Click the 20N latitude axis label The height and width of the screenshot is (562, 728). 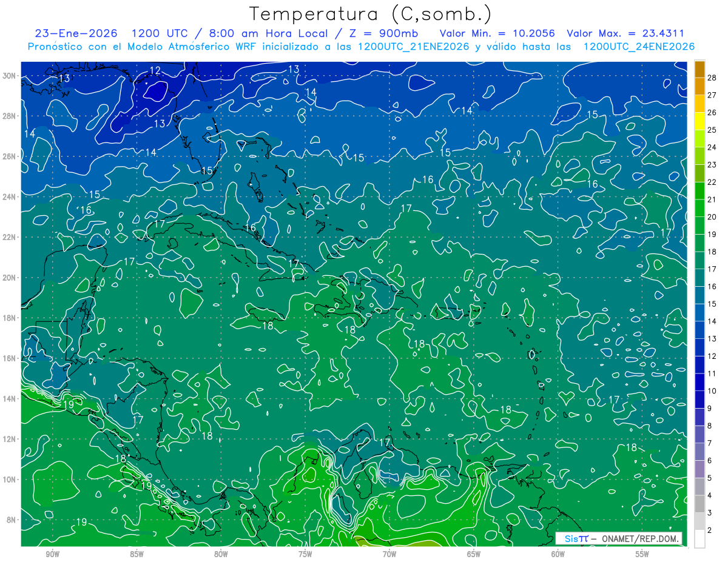[x=10, y=278]
